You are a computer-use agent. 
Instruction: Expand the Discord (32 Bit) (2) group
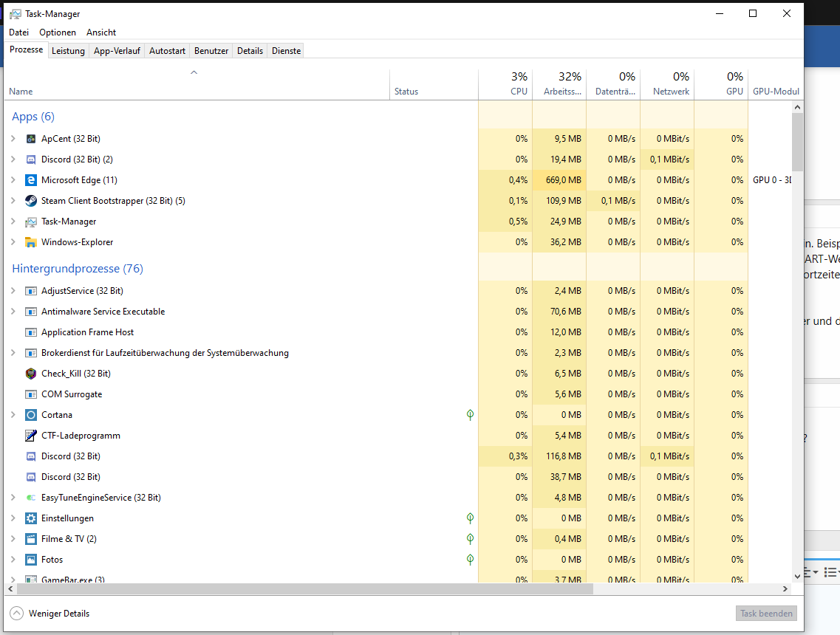pos(13,159)
